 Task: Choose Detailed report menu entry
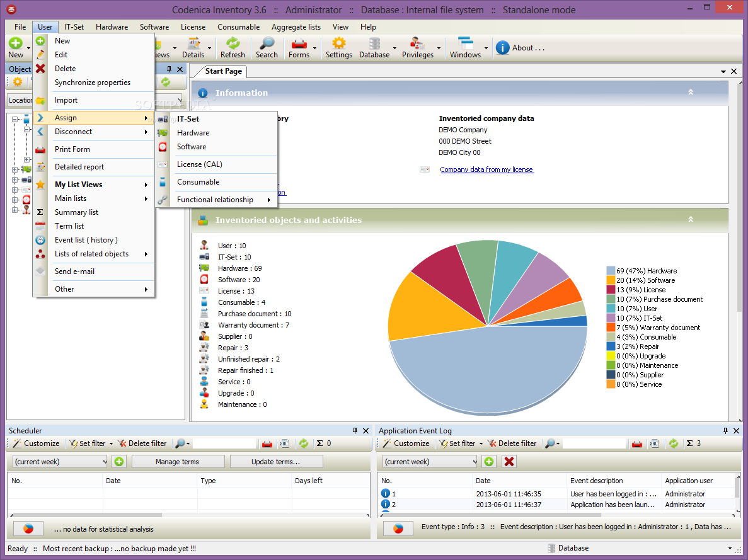click(x=94, y=166)
